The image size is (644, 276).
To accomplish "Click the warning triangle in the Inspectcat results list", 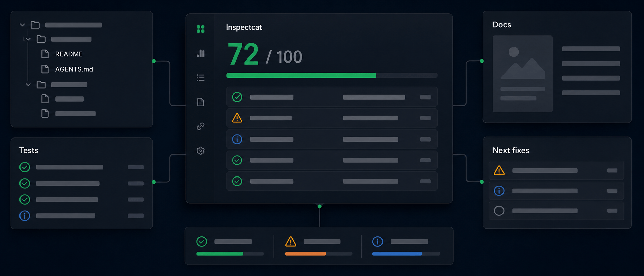I will tap(237, 118).
